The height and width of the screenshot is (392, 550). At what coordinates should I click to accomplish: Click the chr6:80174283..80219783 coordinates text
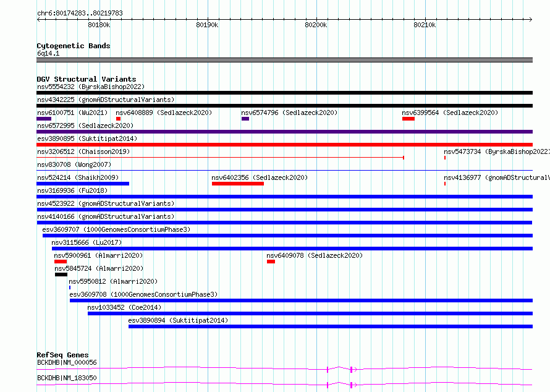[x=80, y=14]
